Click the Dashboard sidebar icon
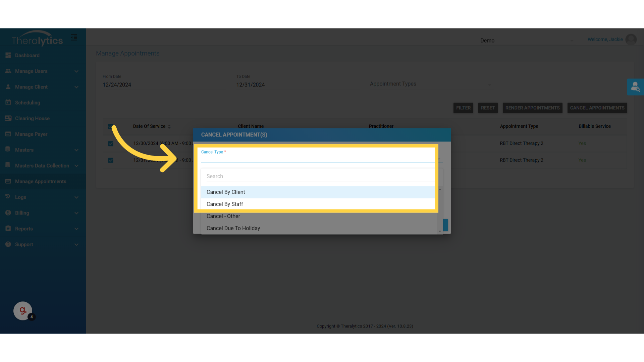 tap(8, 55)
